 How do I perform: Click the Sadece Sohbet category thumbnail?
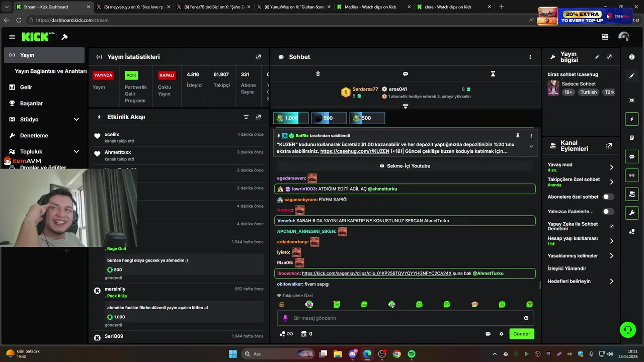[x=553, y=88]
